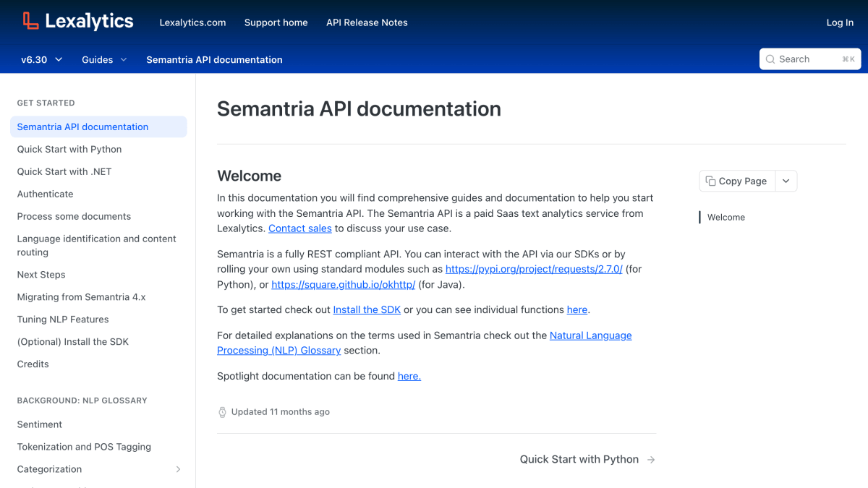Open the v6.30 version dropdown
Viewport: 868px width, 488px height.
click(x=42, y=59)
